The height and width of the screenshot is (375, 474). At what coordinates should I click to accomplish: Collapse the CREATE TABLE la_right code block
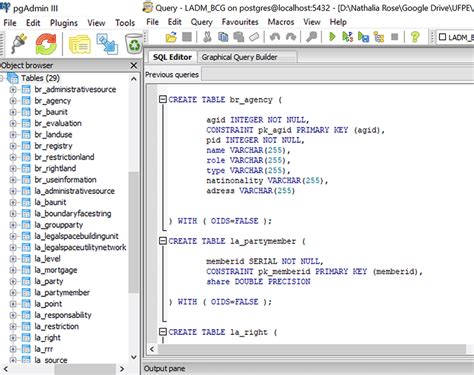163,332
